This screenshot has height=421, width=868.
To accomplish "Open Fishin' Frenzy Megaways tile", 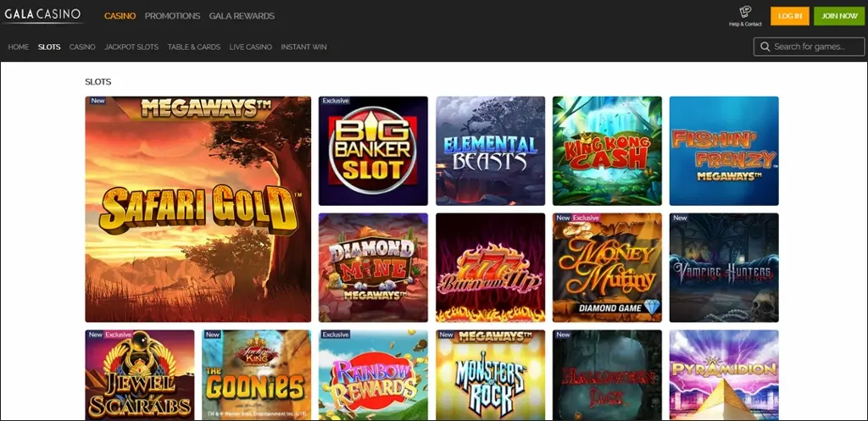I will (x=724, y=151).
